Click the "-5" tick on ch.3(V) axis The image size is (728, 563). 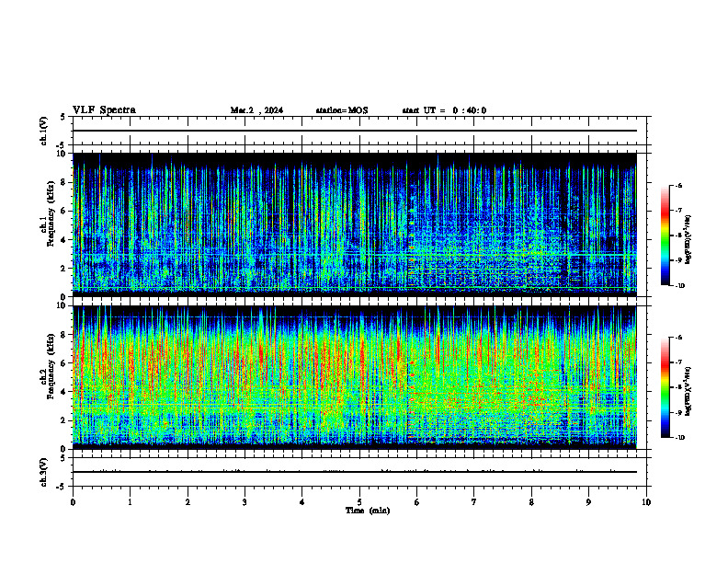point(62,487)
